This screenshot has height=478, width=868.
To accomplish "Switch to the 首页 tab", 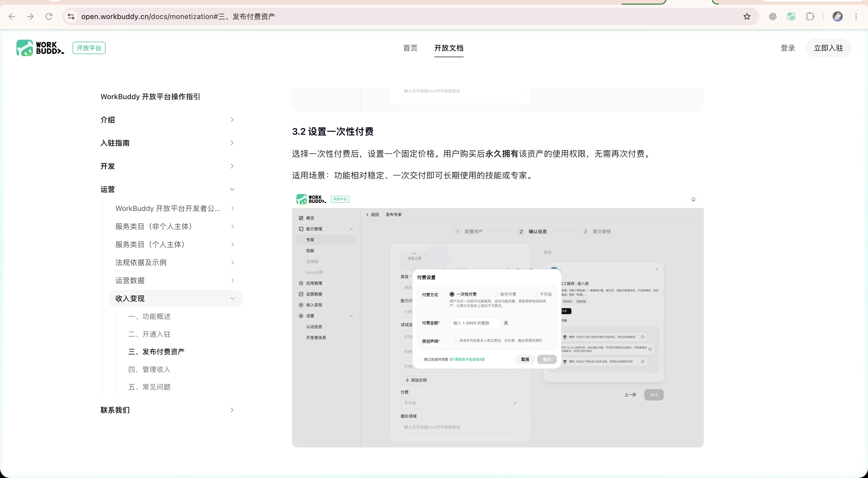I will (x=410, y=48).
